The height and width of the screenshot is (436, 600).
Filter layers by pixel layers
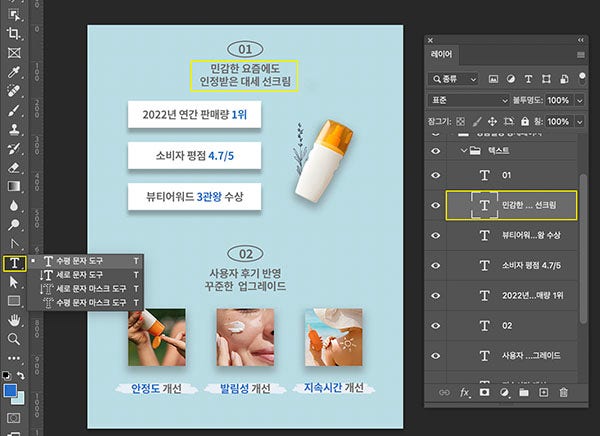[x=494, y=79]
